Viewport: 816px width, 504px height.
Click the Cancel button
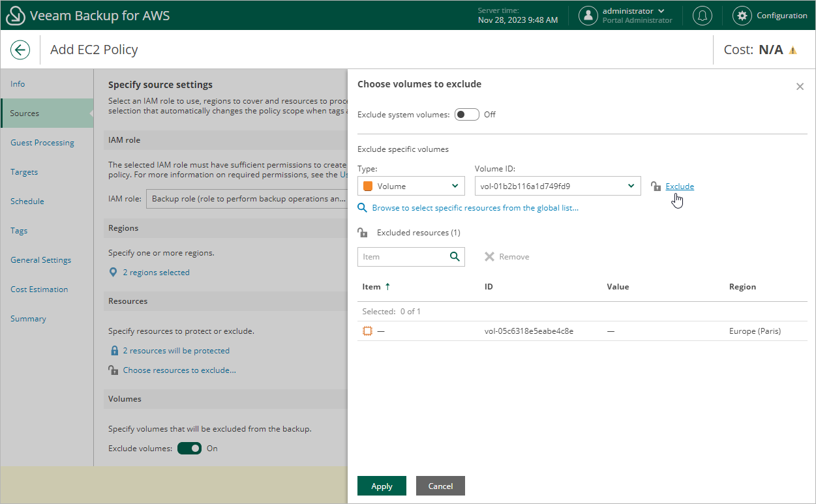(440, 486)
